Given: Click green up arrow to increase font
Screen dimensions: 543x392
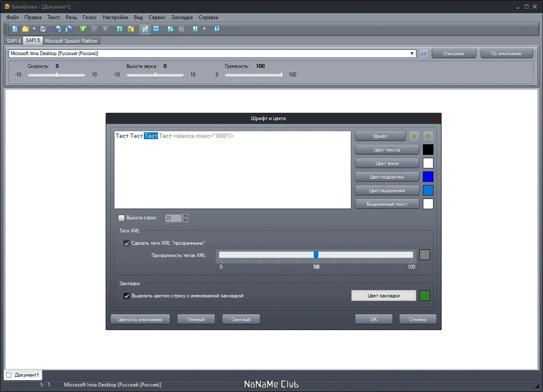Looking at the screenshot, I should pyautogui.click(x=414, y=136).
